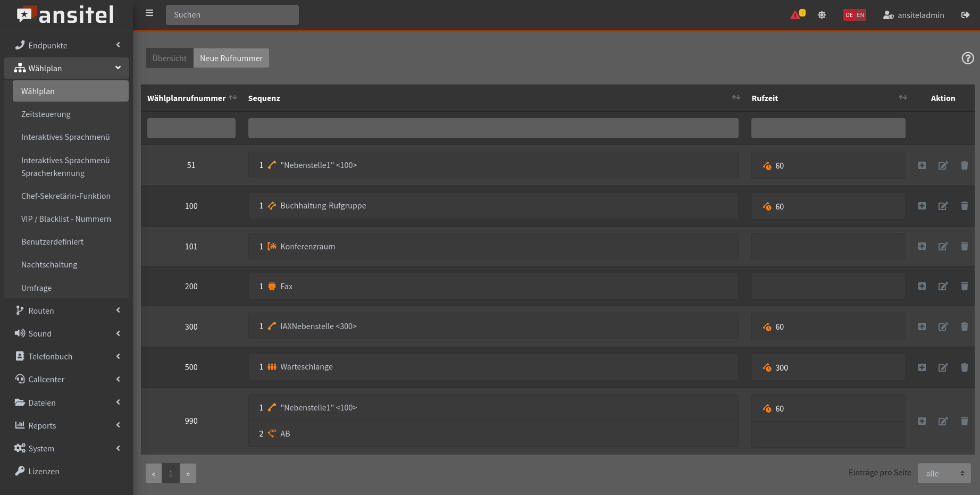Toggle the dark/light theme sun icon
The width and height of the screenshot is (980, 495).
pos(822,15)
